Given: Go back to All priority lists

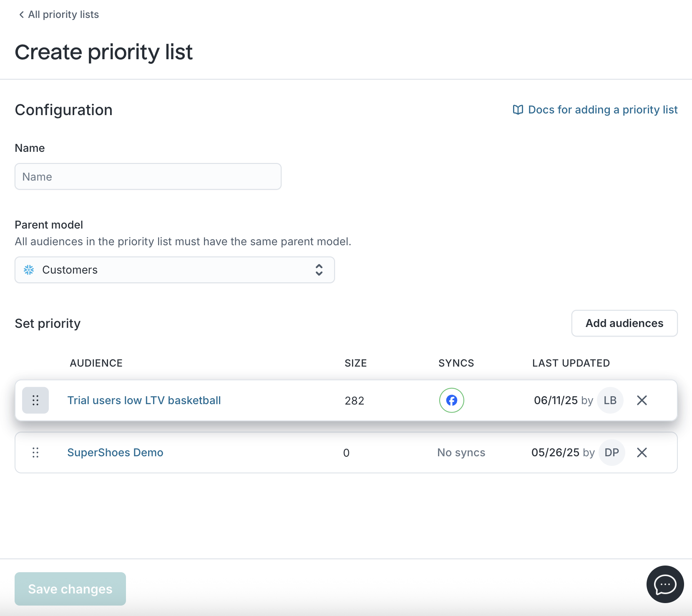Looking at the screenshot, I should (x=63, y=15).
